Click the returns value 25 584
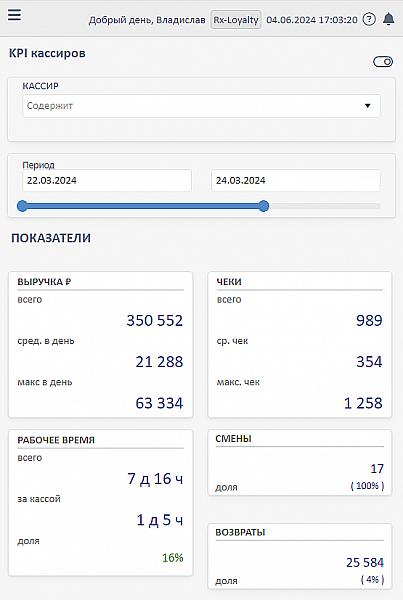 pyautogui.click(x=365, y=562)
